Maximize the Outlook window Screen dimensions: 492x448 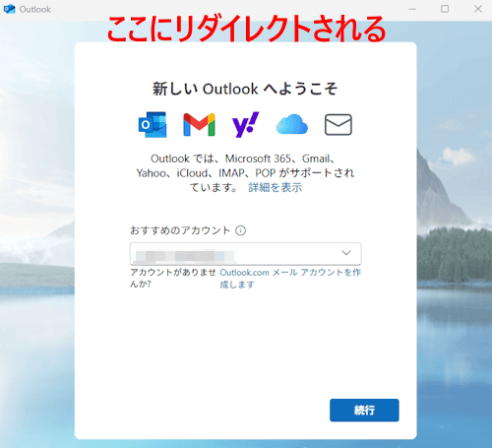point(445,9)
